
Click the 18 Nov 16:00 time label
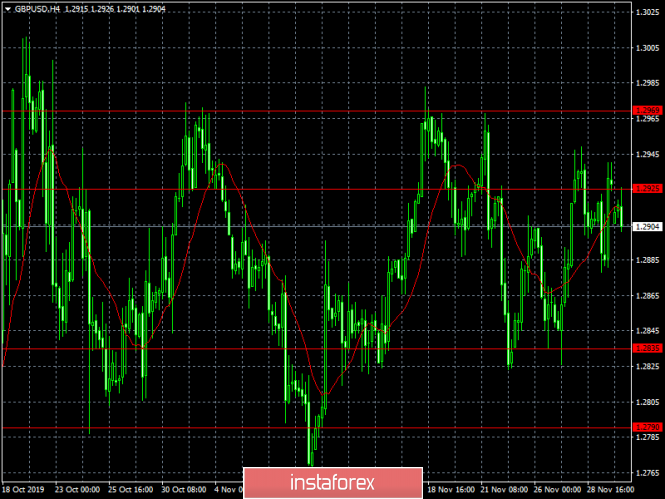pos(450,491)
